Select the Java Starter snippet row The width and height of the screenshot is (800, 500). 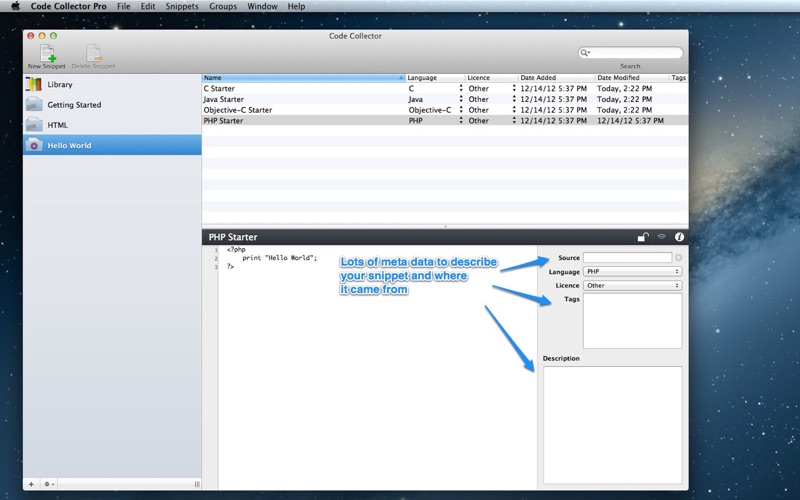(x=445, y=99)
